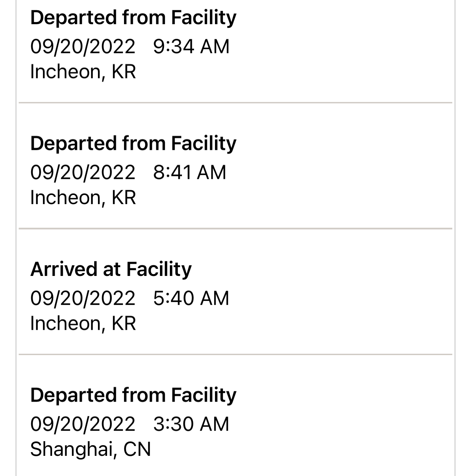Open the Departed from Facility heading at 8:41 AM
The image size is (471, 476).
point(133,143)
